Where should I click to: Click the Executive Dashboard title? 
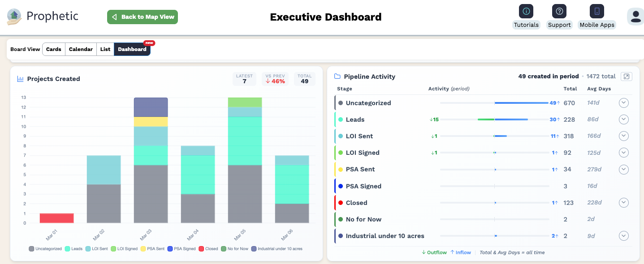pos(326,17)
